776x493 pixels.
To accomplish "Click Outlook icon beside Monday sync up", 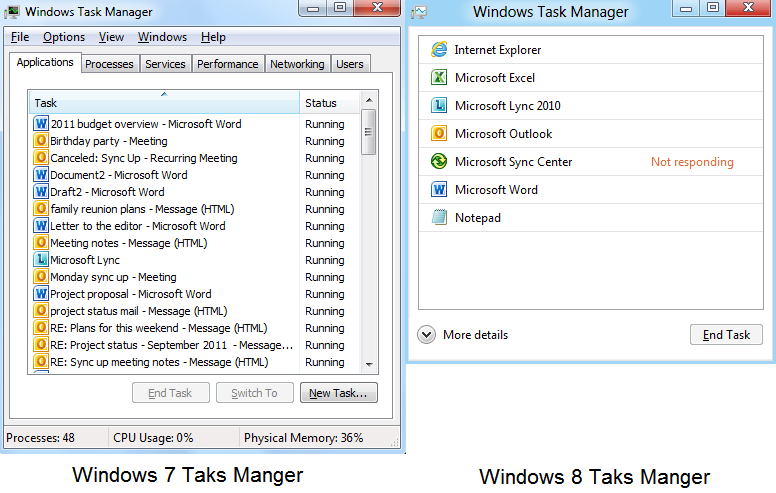I will point(41,277).
